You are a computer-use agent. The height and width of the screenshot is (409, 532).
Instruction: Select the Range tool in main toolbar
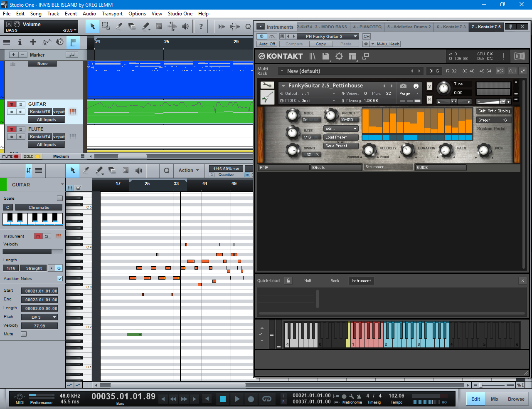(106, 26)
